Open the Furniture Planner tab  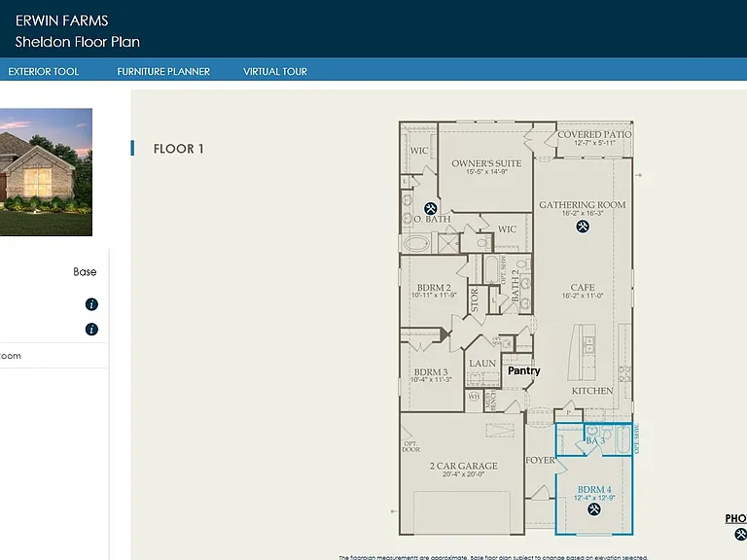click(163, 71)
